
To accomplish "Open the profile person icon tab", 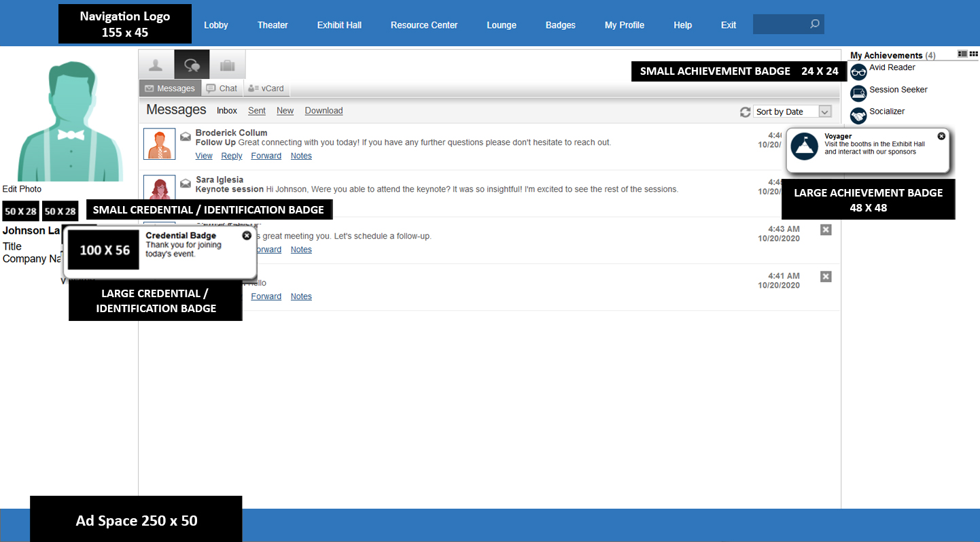I will click(156, 65).
